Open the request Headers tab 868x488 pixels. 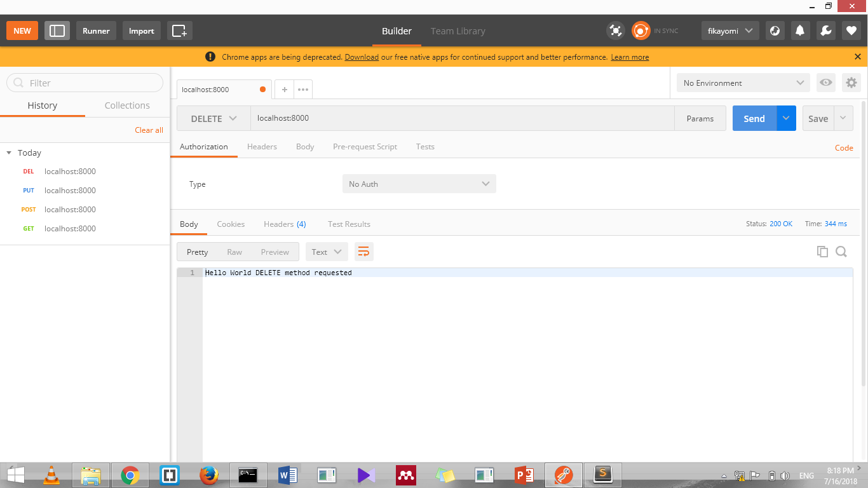[262, 146]
